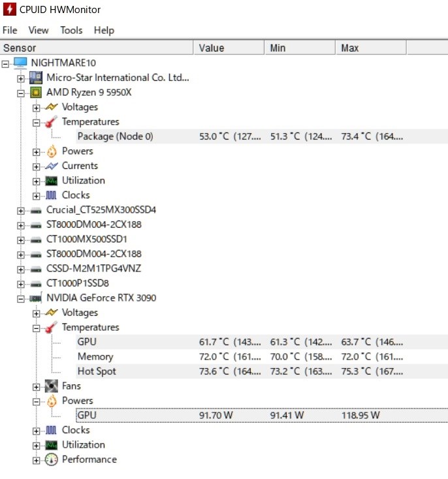Expand the CT1000P1SSD8 node

[20, 284]
